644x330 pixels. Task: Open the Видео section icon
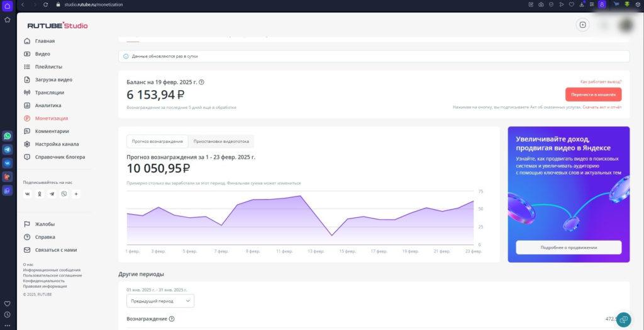point(27,54)
